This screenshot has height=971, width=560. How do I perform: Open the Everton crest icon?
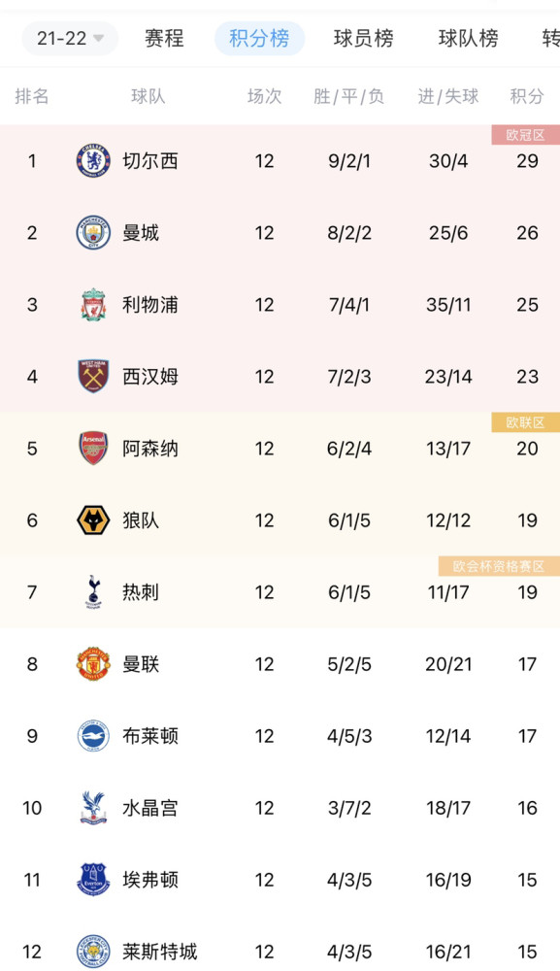click(x=93, y=880)
